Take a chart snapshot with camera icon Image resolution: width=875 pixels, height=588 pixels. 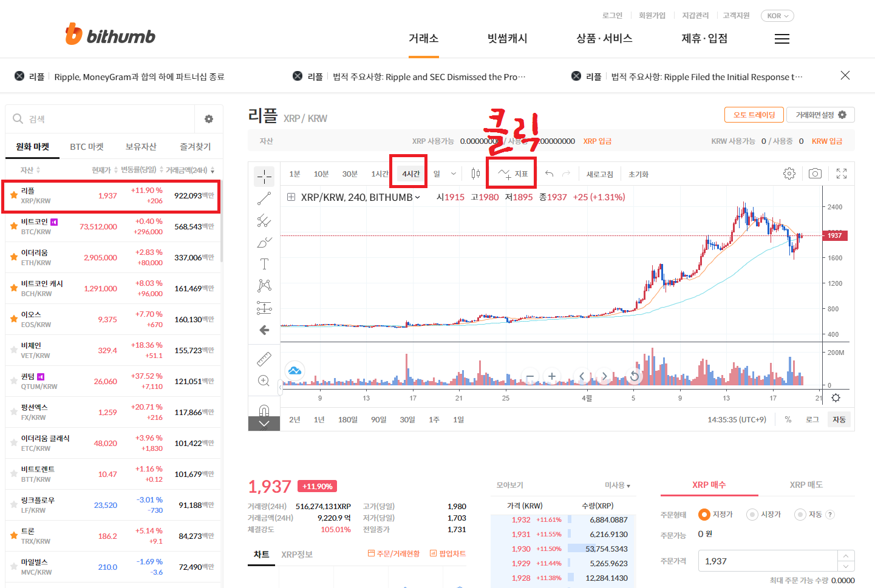coord(815,174)
